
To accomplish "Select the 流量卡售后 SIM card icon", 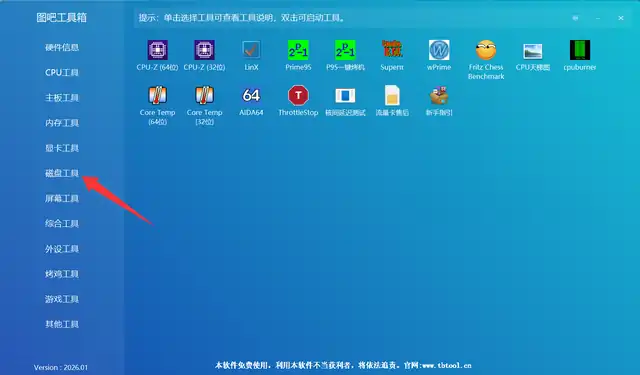I will pyautogui.click(x=392, y=95).
